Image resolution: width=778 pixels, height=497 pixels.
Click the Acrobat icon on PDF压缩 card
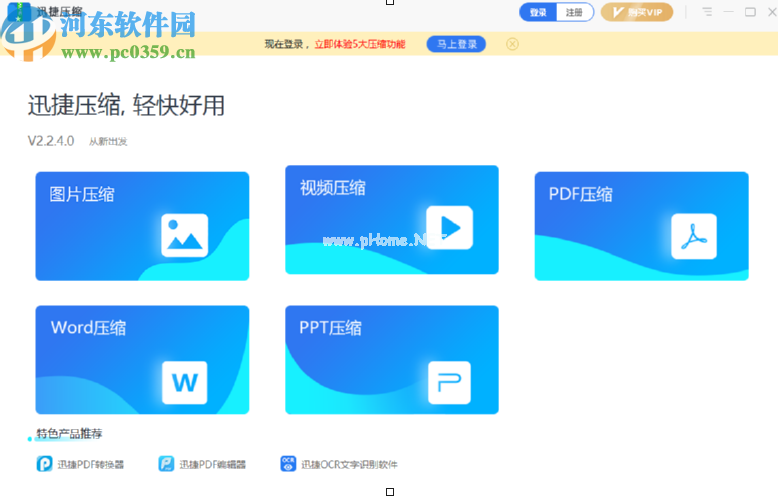pos(693,236)
